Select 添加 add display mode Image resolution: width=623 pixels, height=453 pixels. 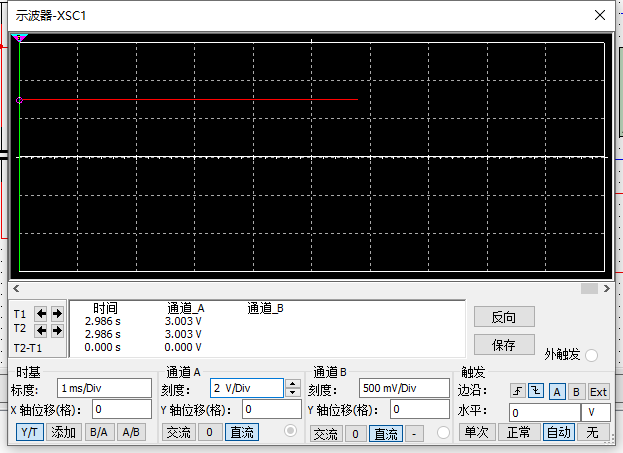tap(64, 432)
